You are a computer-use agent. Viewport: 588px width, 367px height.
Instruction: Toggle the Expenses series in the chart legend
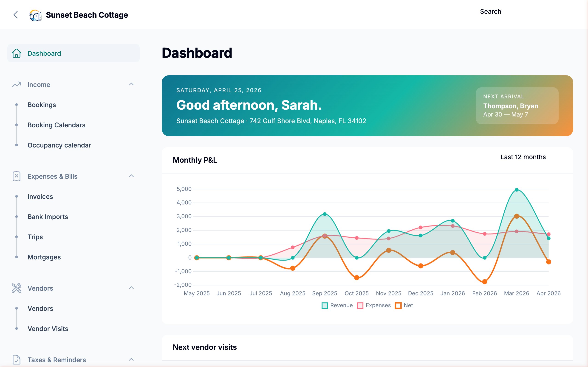pos(374,305)
